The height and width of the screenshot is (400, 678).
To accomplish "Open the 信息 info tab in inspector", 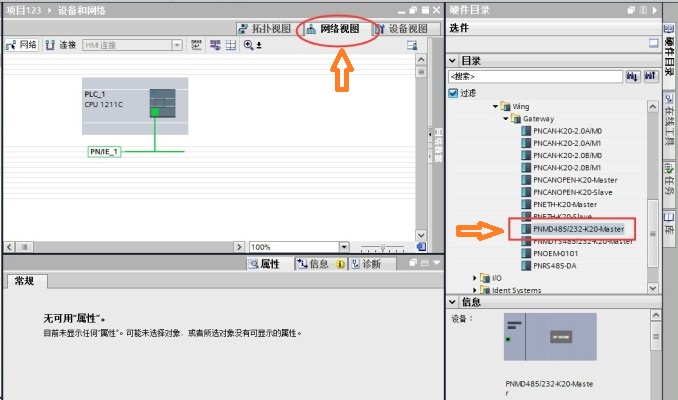I will pos(320,264).
